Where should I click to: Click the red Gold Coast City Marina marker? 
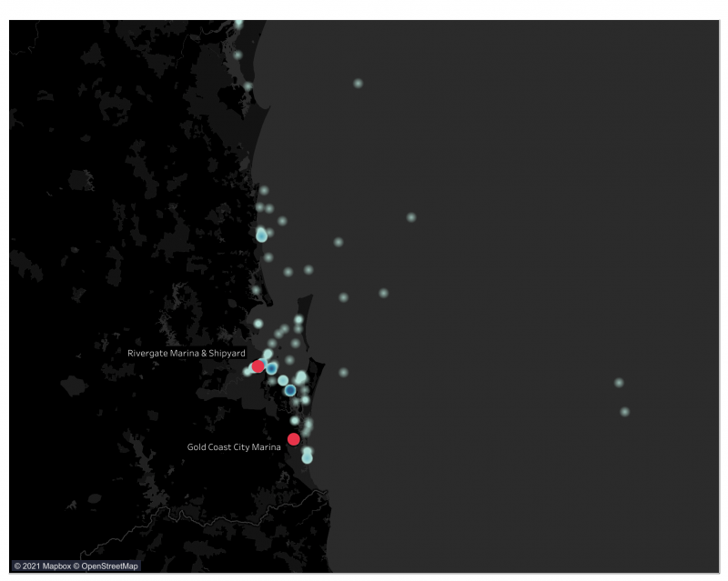(x=293, y=439)
